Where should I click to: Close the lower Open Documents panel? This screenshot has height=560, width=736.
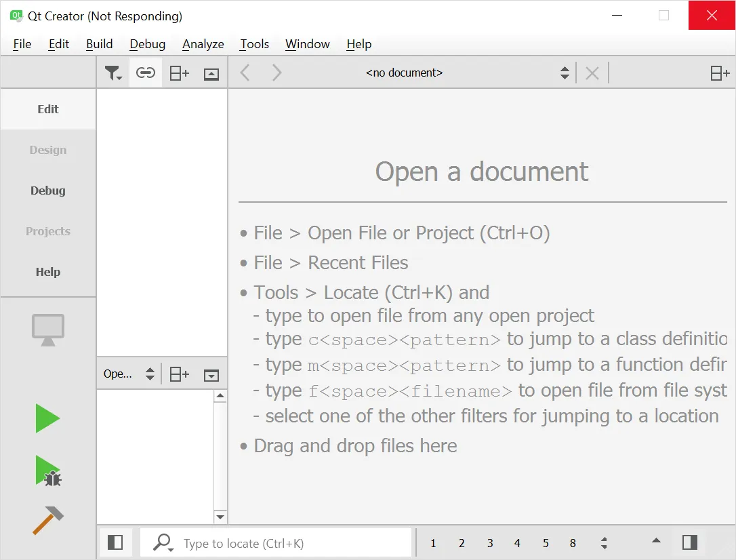click(x=211, y=375)
